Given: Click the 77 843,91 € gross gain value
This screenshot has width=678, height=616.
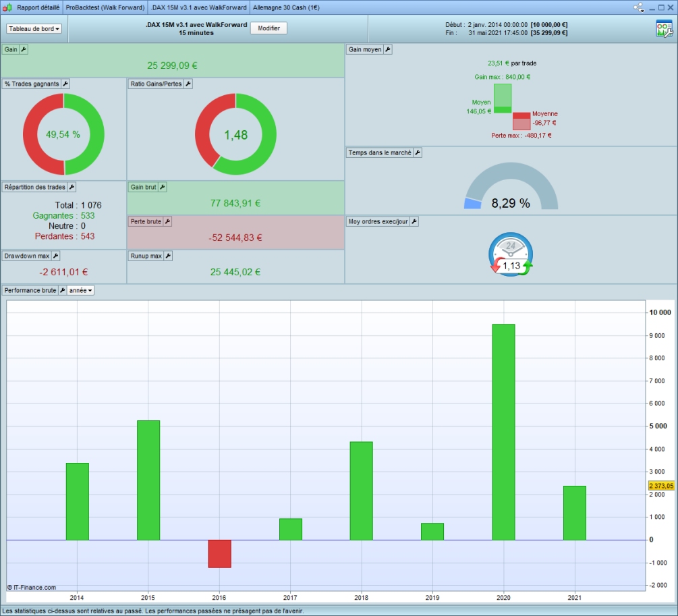Looking at the screenshot, I should [235, 203].
